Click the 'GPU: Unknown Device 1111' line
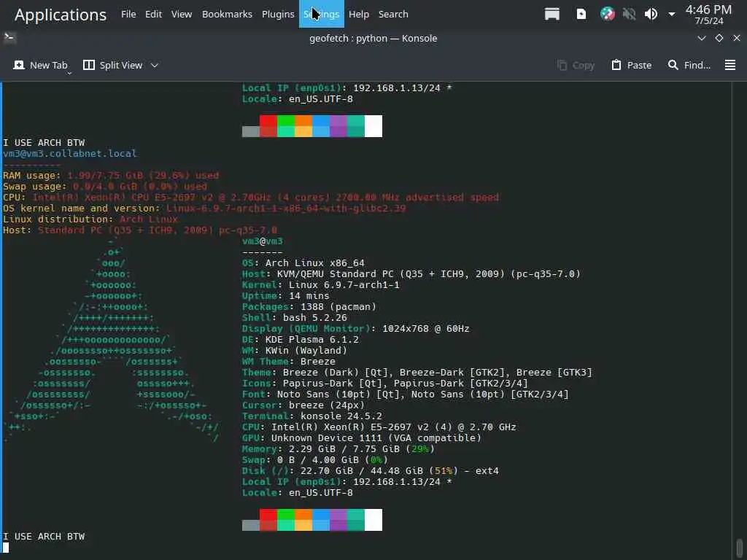 coord(362,438)
